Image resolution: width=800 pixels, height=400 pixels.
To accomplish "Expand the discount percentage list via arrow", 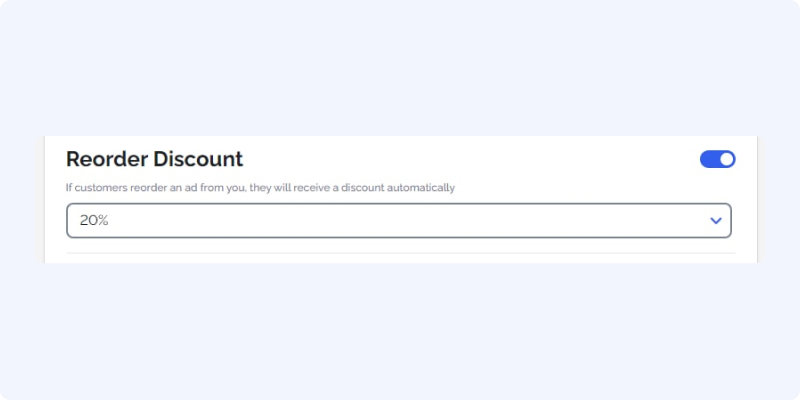I will click(x=716, y=220).
